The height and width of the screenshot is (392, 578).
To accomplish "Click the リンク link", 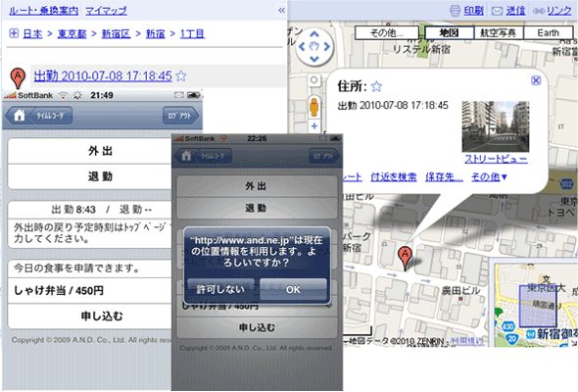I will [x=559, y=11].
